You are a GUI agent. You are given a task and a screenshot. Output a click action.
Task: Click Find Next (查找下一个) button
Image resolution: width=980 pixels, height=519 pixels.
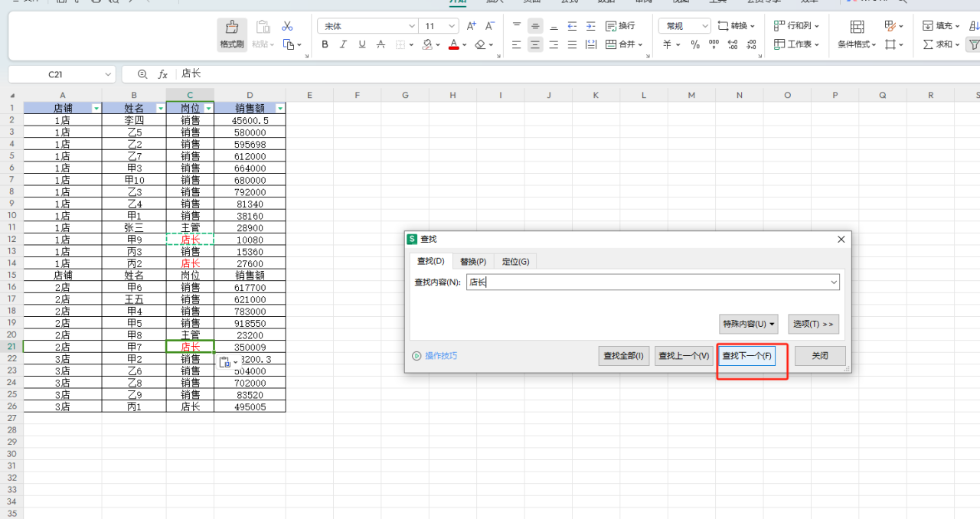click(747, 356)
